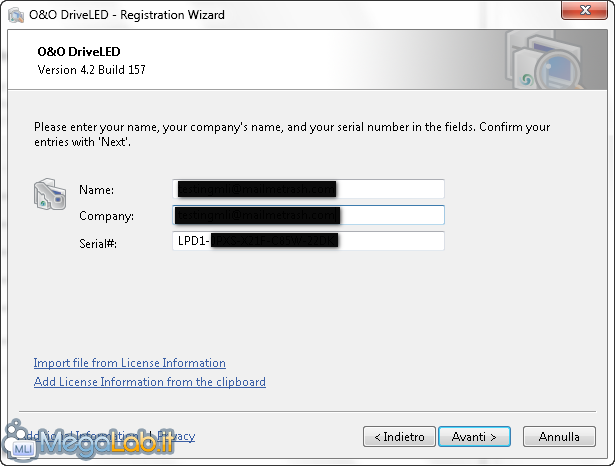Click the 'Version 4.2 Build 157' text
Viewport: 615px width, 466px height.
coord(91,70)
